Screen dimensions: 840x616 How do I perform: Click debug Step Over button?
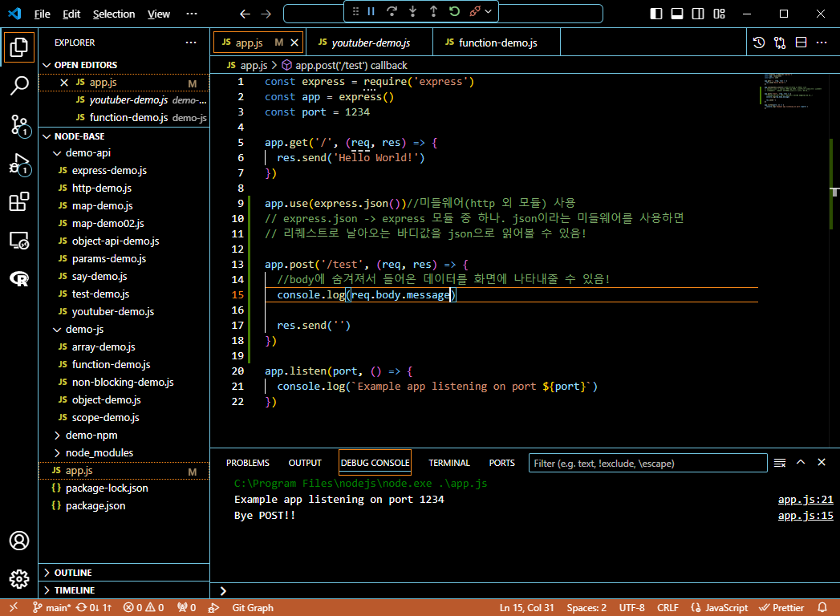pos(392,11)
